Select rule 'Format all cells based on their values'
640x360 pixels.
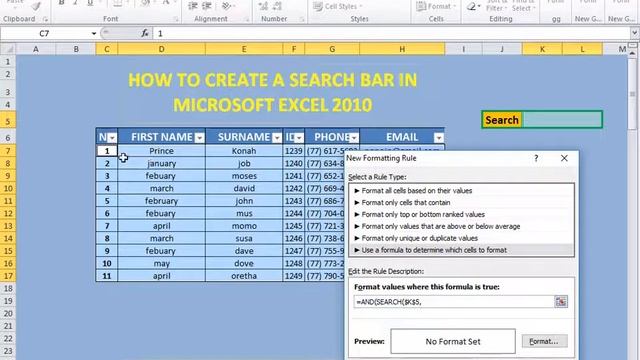tap(461, 191)
